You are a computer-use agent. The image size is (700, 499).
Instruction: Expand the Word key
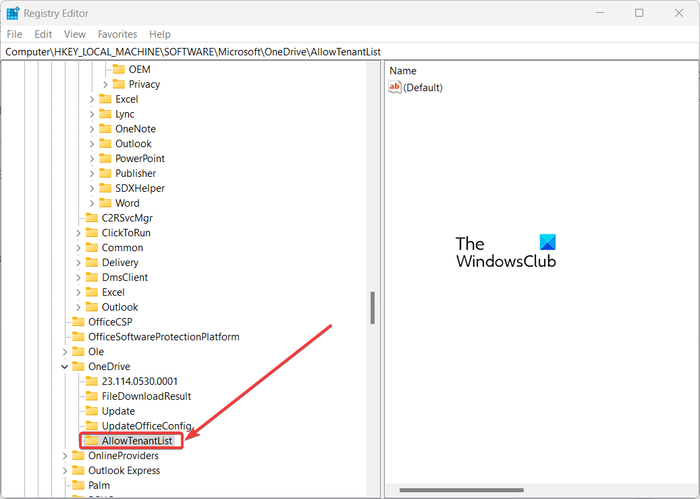click(92, 203)
